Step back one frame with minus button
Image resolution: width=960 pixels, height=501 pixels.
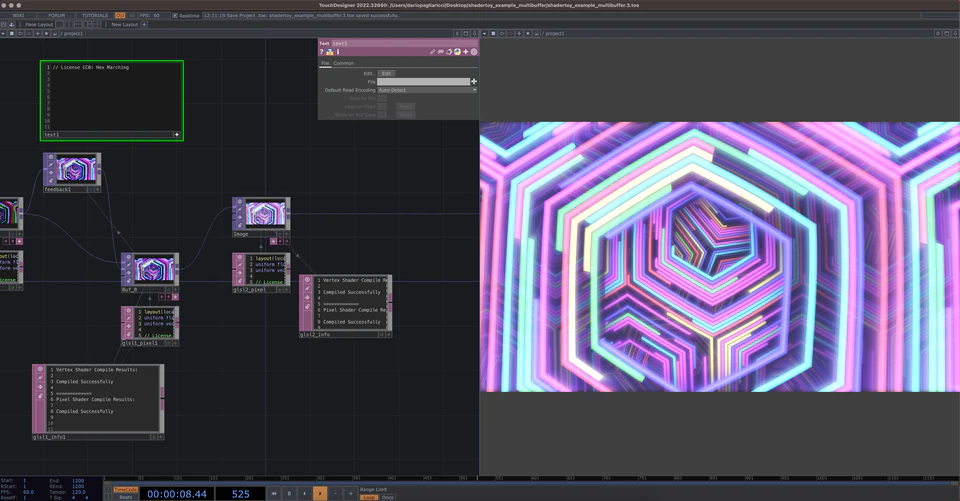[336, 493]
